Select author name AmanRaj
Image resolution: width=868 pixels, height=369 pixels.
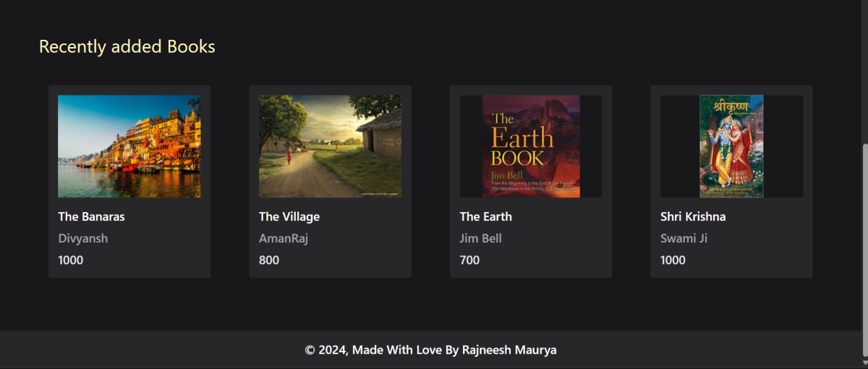coord(284,238)
